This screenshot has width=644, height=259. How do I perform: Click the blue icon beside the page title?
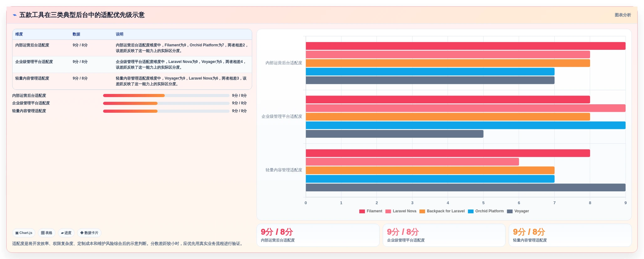pos(15,15)
